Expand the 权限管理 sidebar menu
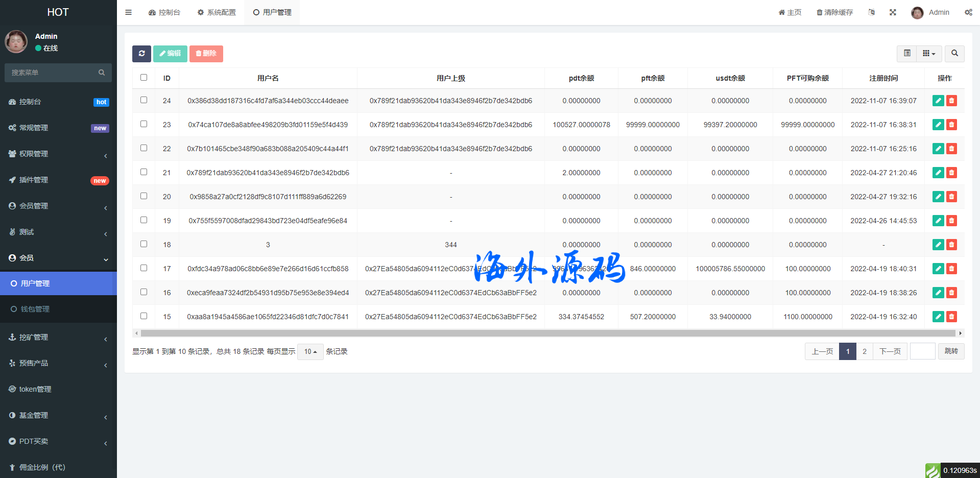Viewport: 980px width, 478px height. point(58,154)
